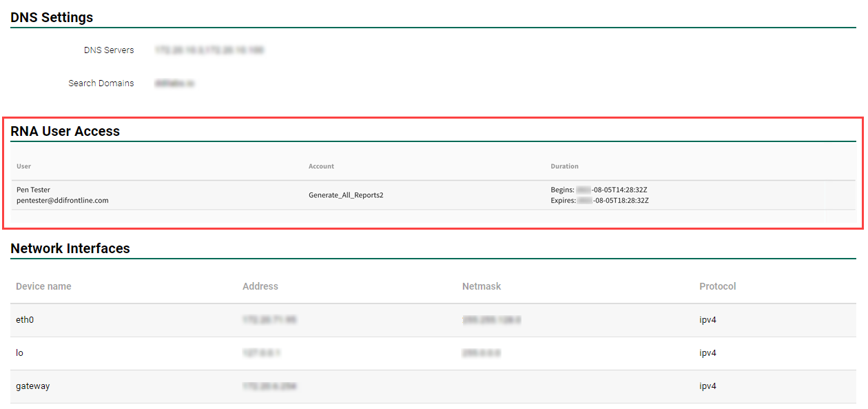868x409 pixels.
Task: Sort by the Device name column
Action: 43,286
